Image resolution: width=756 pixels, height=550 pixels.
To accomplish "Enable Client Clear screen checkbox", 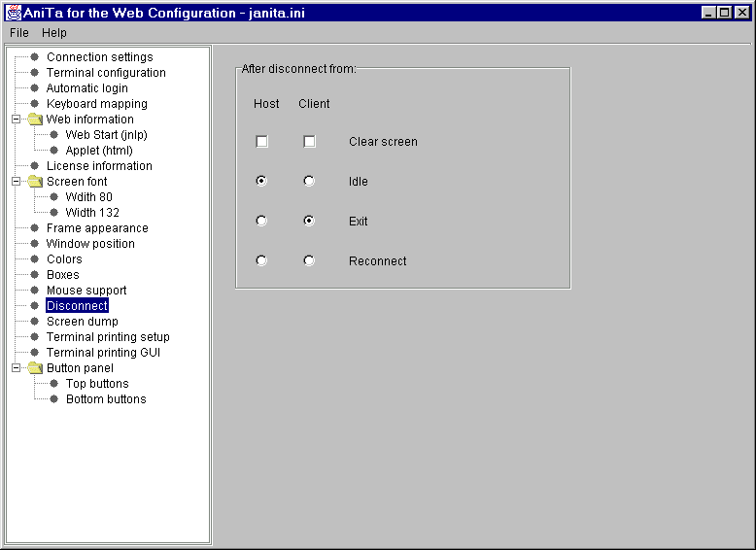I will coord(310,142).
